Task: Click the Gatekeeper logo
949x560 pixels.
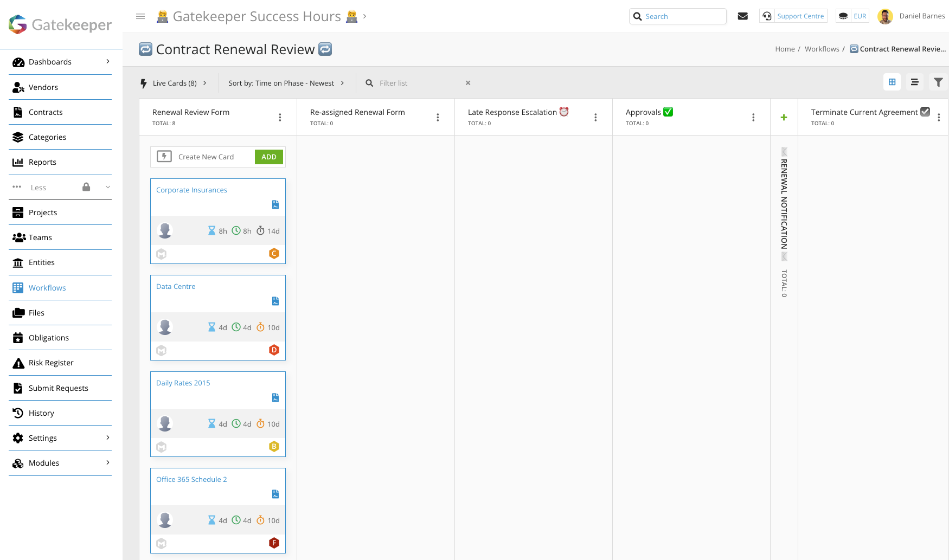Action: (x=60, y=24)
